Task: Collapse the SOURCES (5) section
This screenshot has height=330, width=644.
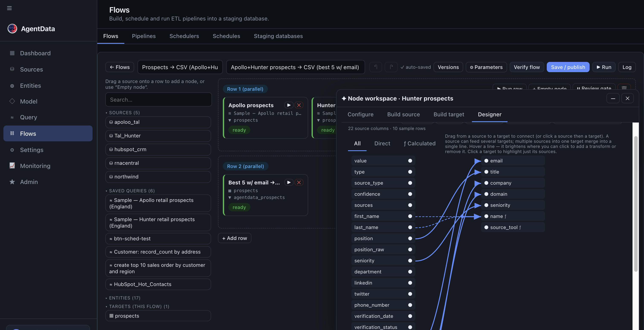Action: coord(122,112)
